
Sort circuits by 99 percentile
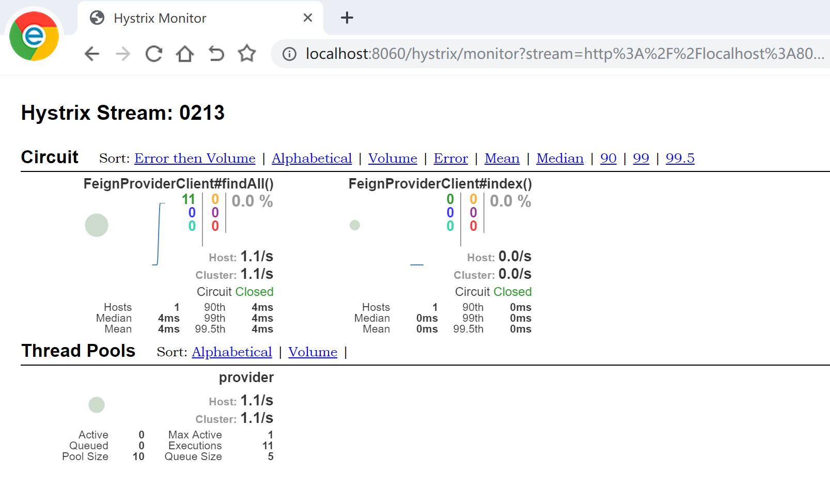click(x=641, y=158)
